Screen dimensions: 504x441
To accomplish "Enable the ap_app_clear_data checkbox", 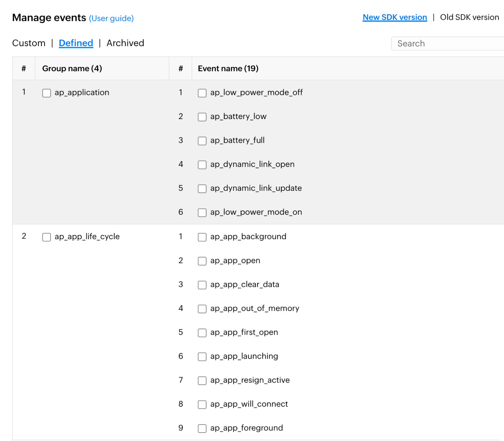I will coord(202,285).
